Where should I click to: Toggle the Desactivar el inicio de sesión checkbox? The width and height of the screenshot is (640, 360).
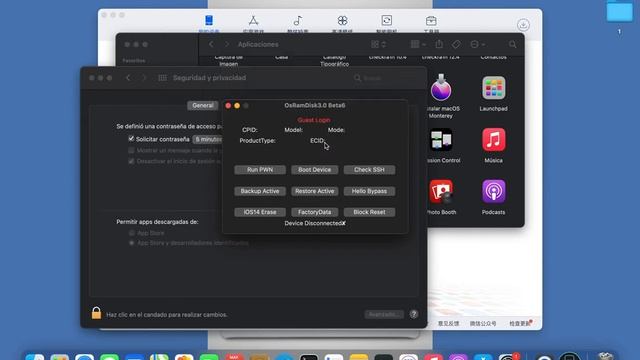pyautogui.click(x=131, y=161)
